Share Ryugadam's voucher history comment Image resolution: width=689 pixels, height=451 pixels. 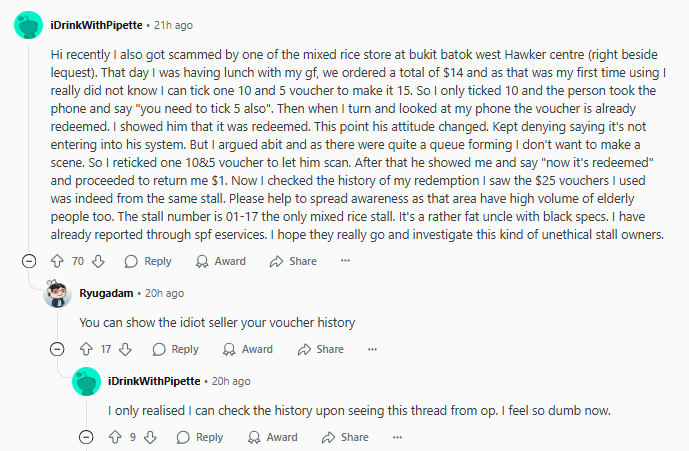click(321, 349)
